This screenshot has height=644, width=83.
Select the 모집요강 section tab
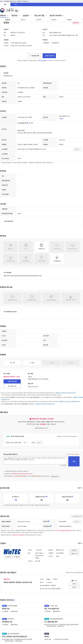click(x=8, y=20)
